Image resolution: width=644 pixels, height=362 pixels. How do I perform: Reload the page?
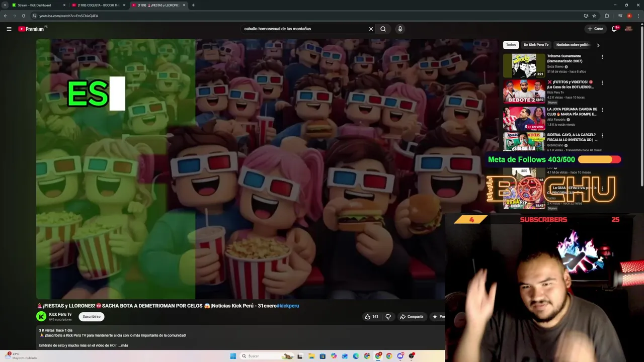23,16
